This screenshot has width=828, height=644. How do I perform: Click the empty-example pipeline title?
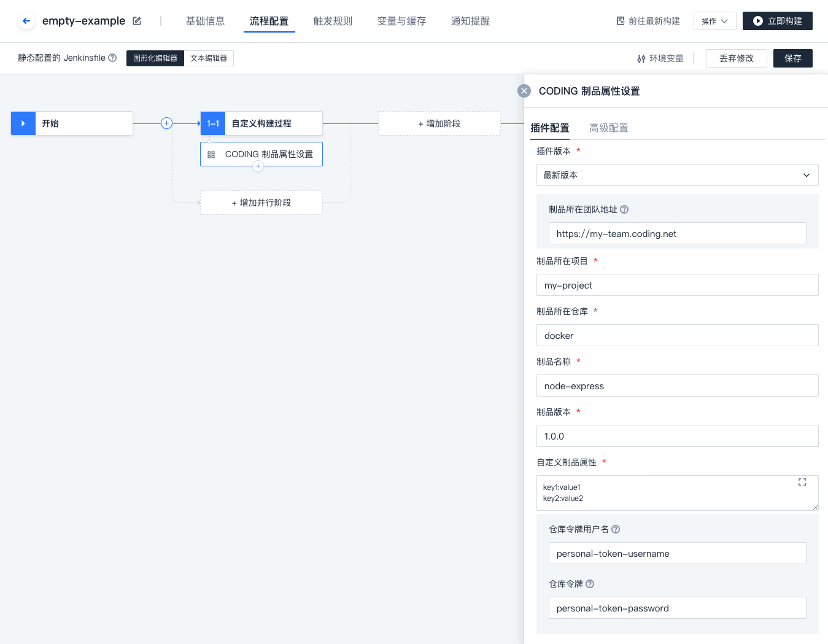point(83,21)
